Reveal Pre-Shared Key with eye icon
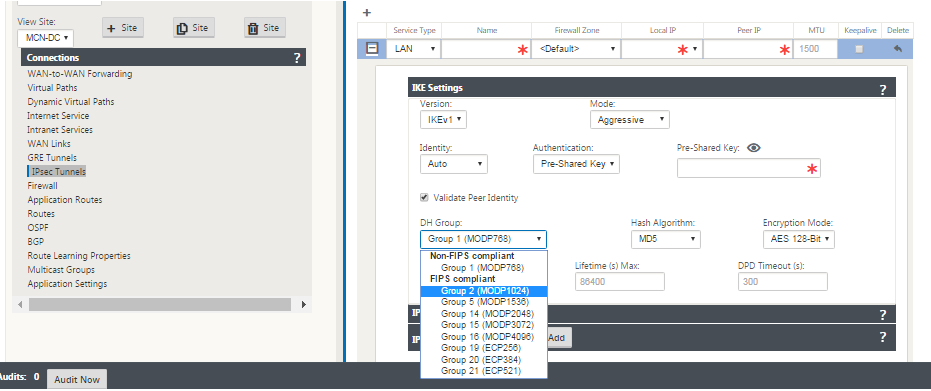This screenshot has width=931, height=391. click(753, 148)
